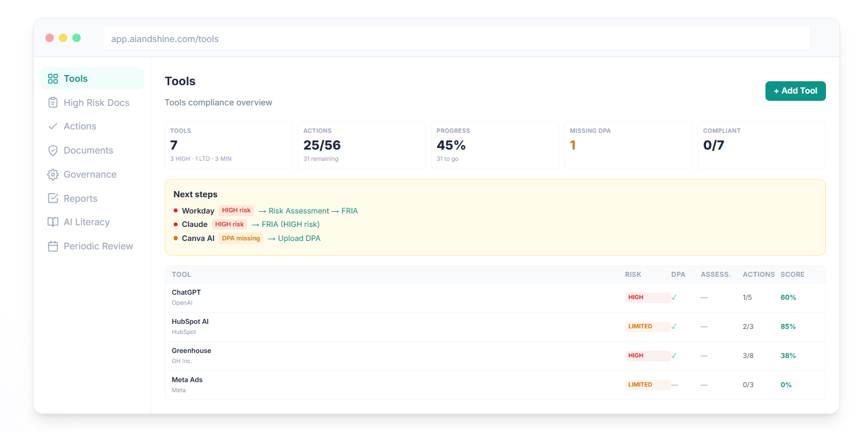Viewport: 868px width, 432px height.
Task: Open the Greenhouse tool row
Action: (495, 356)
